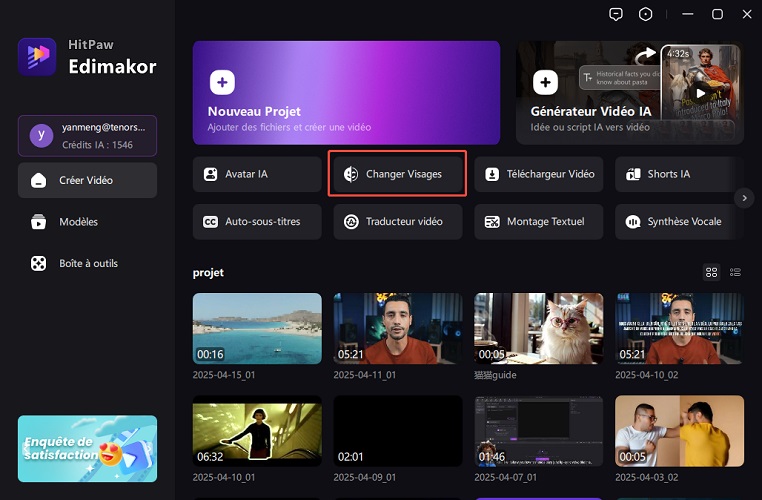762x500 pixels.
Task: Open project thumbnail 2025-04-07_01
Action: tap(539, 431)
